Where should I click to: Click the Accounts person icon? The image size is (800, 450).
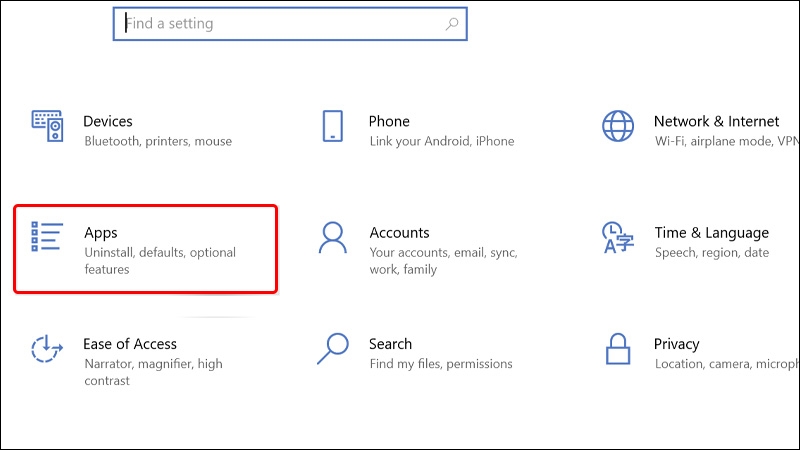tap(333, 237)
